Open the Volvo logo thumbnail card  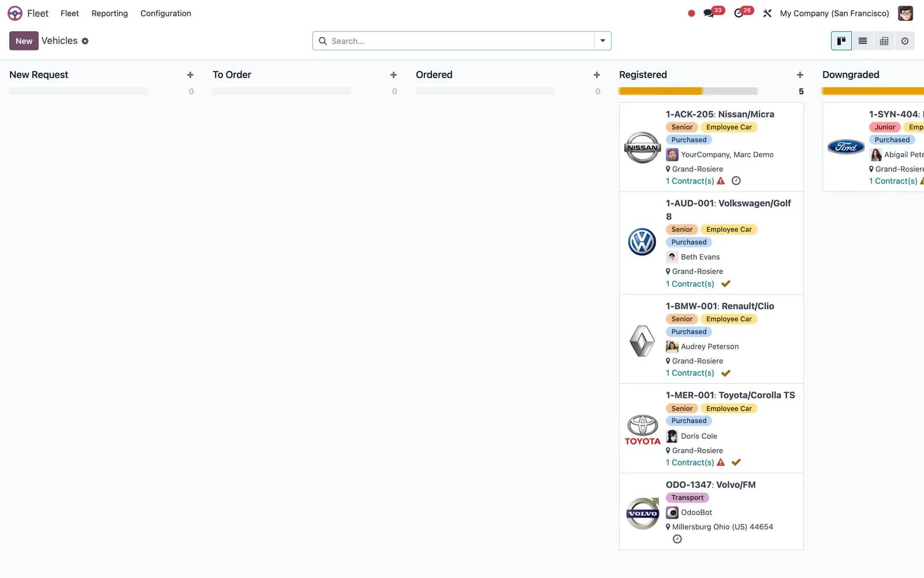pyautogui.click(x=642, y=513)
